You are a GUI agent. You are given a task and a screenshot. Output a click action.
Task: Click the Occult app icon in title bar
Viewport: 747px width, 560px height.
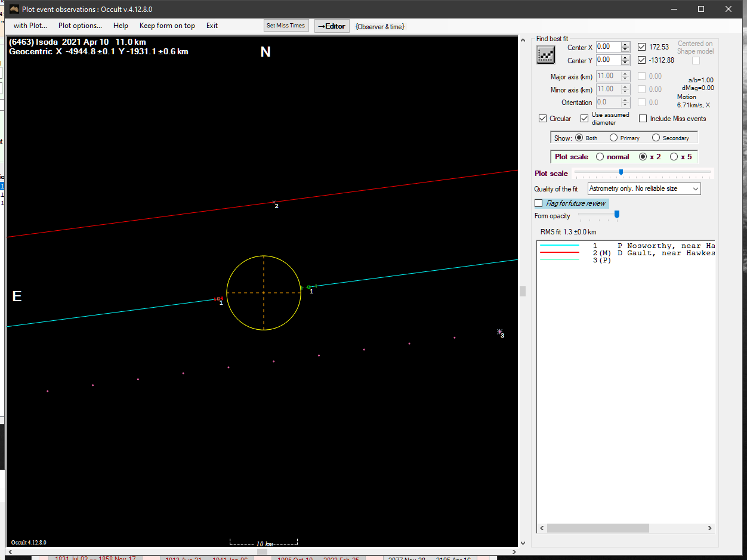tap(14, 9)
